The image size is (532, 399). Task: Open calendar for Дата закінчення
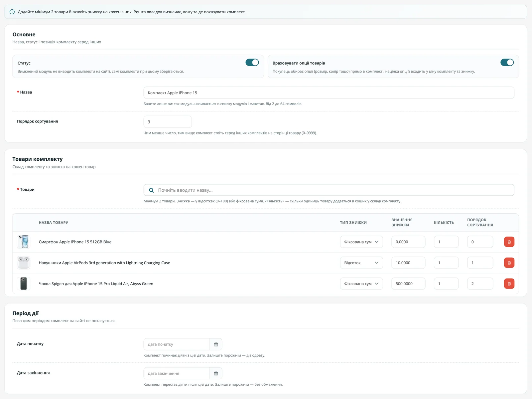(x=216, y=373)
